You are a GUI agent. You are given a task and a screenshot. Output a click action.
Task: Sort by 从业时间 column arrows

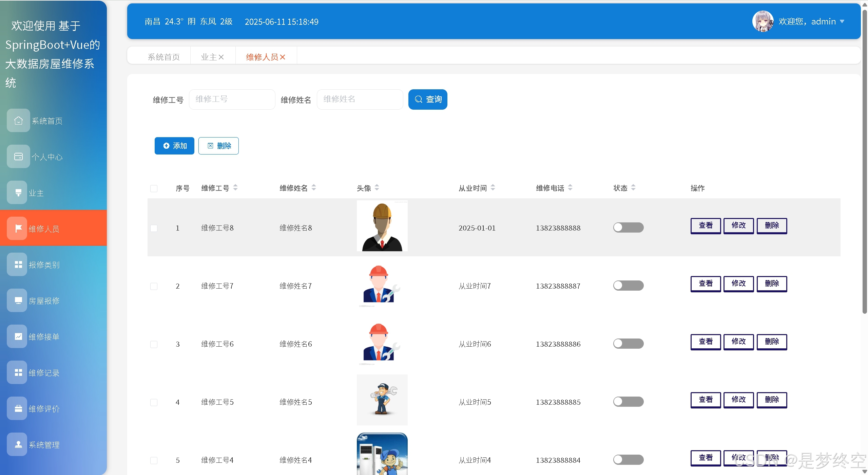493,187
